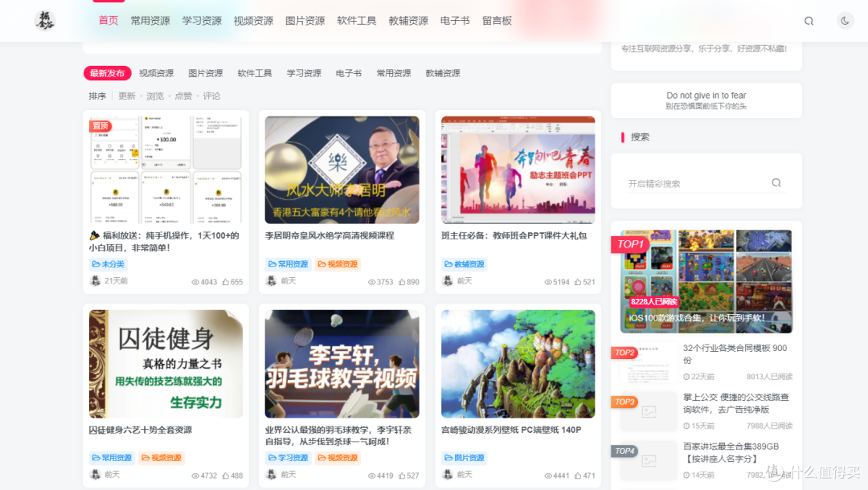Open the 李宇轩羽毛球教学视频 thumbnail
Viewport: 868px width, 490px height.
[x=342, y=364]
